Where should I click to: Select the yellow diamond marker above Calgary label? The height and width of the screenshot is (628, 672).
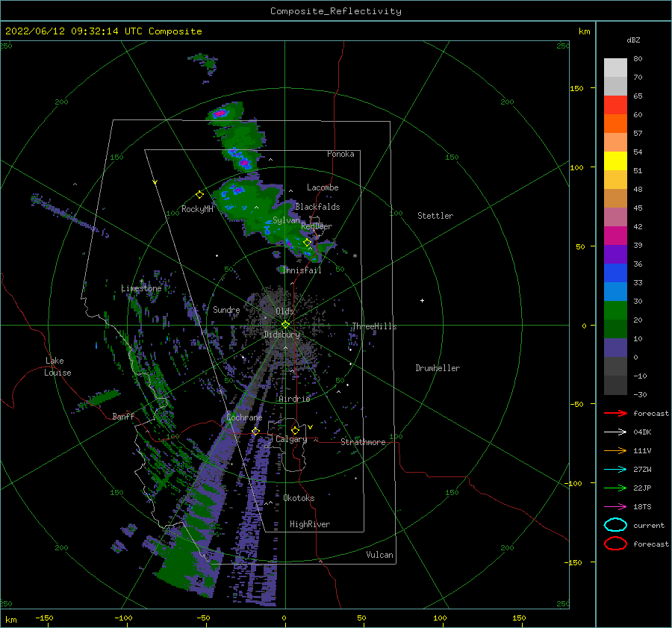pos(295,430)
